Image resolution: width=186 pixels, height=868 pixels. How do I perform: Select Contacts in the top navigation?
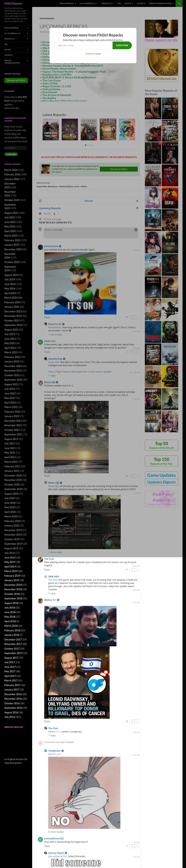(x=141, y=3)
